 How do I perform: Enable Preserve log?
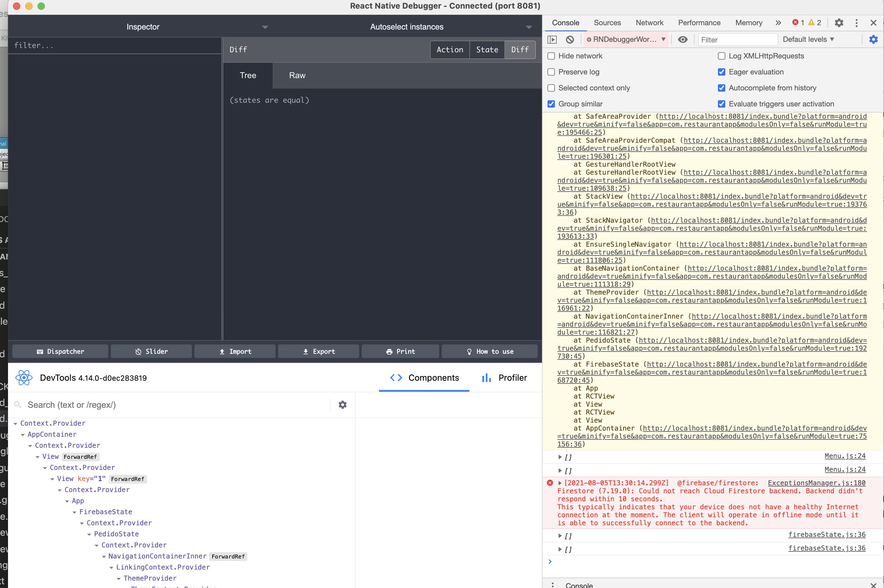[551, 72]
